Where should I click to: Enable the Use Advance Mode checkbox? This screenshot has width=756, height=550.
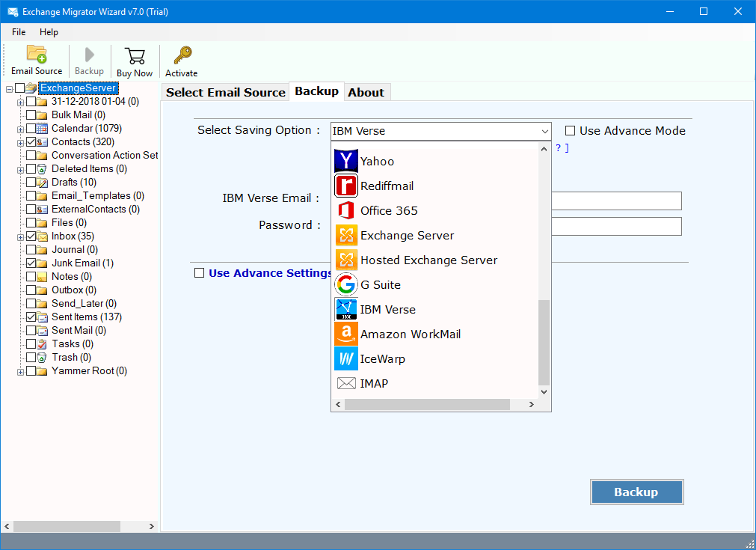(570, 131)
